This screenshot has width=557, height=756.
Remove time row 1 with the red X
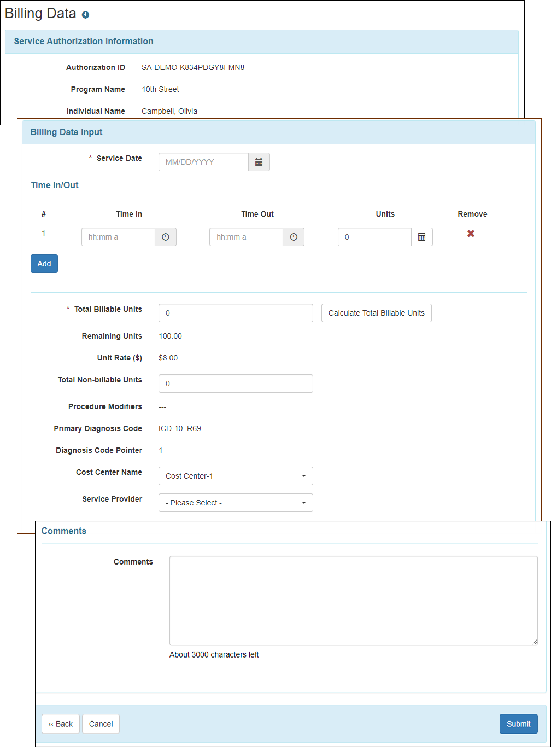pyautogui.click(x=471, y=234)
